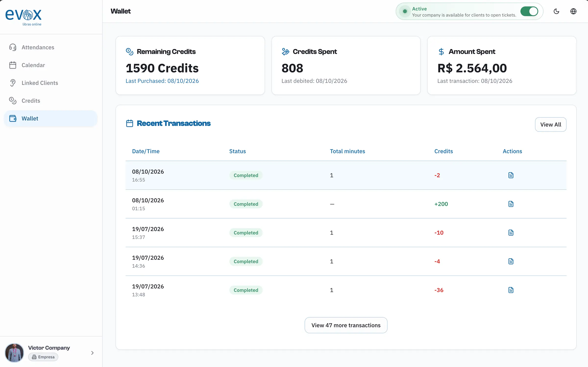
Task: Click 1590 Credits value
Action: 162,68
